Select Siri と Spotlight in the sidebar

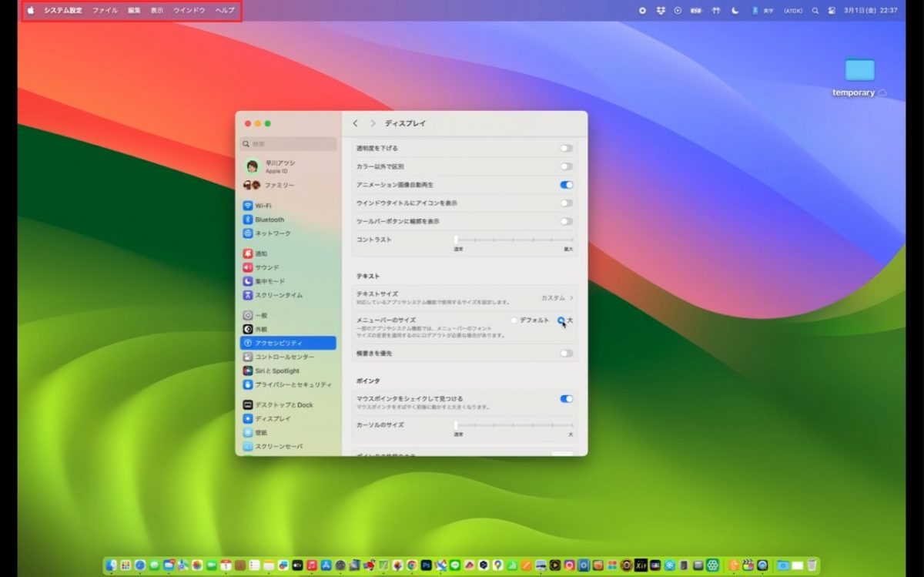(x=288, y=371)
